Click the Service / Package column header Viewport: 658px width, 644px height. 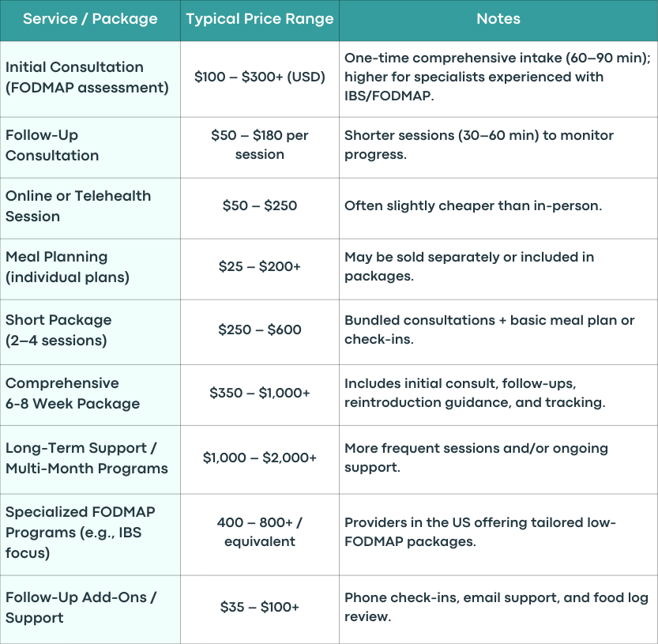click(90, 19)
